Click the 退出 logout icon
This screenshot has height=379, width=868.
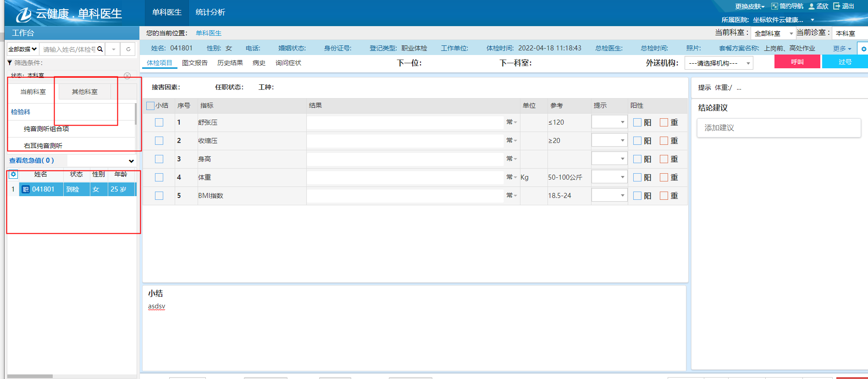pyautogui.click(x=836, y=6)
